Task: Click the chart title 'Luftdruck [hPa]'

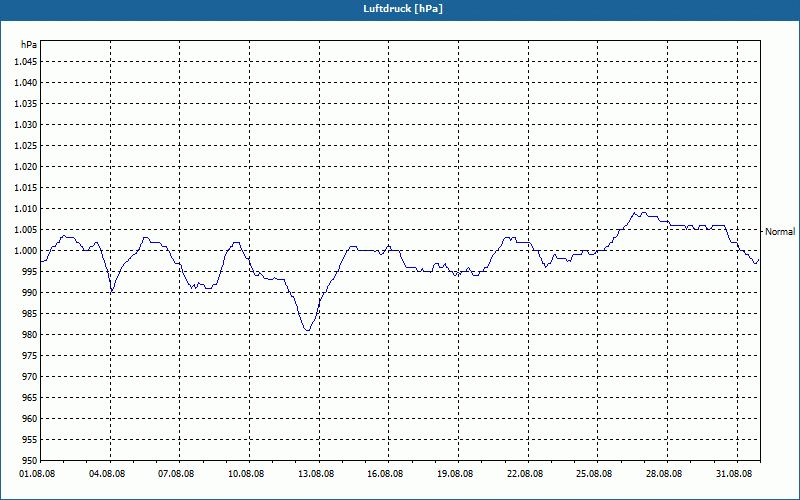Action: point(403,9)
